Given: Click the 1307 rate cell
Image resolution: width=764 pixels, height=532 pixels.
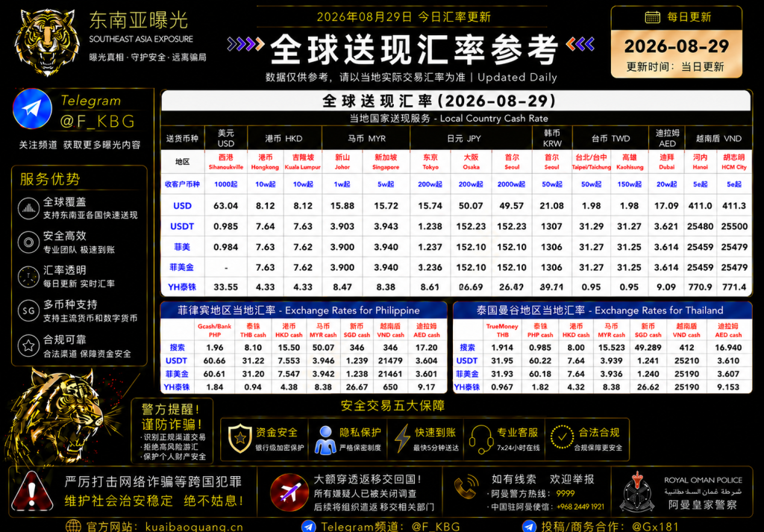Looking at the screenshot, I should (551, 227).
